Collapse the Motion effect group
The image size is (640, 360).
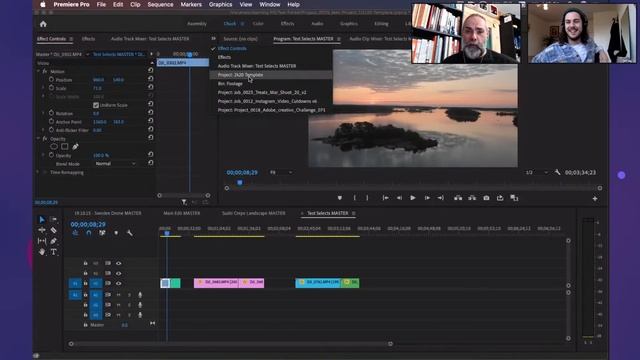(x=38, y=71)
